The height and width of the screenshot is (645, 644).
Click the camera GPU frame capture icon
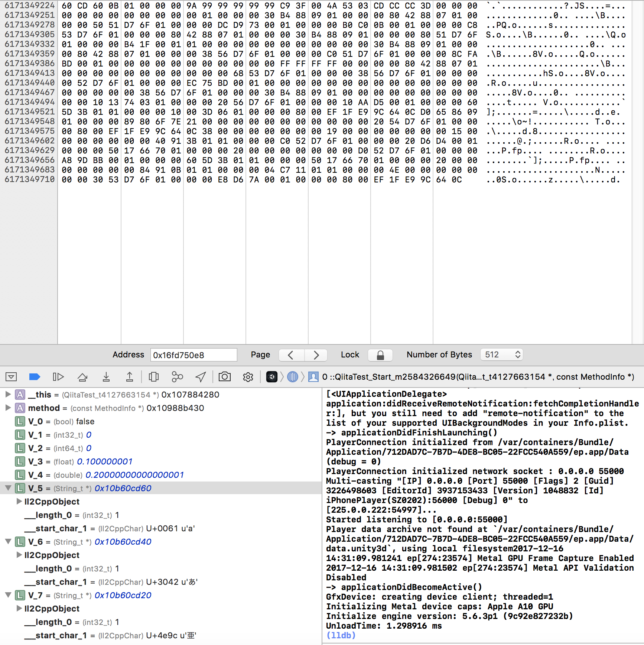tap(225, 377)
